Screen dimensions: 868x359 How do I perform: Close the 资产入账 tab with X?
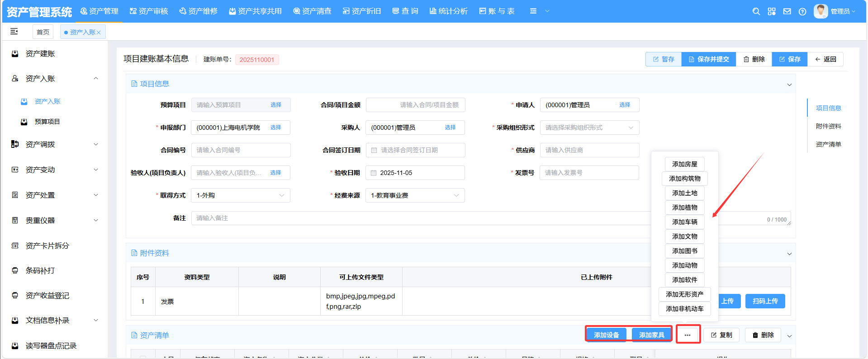click(99, 33)
